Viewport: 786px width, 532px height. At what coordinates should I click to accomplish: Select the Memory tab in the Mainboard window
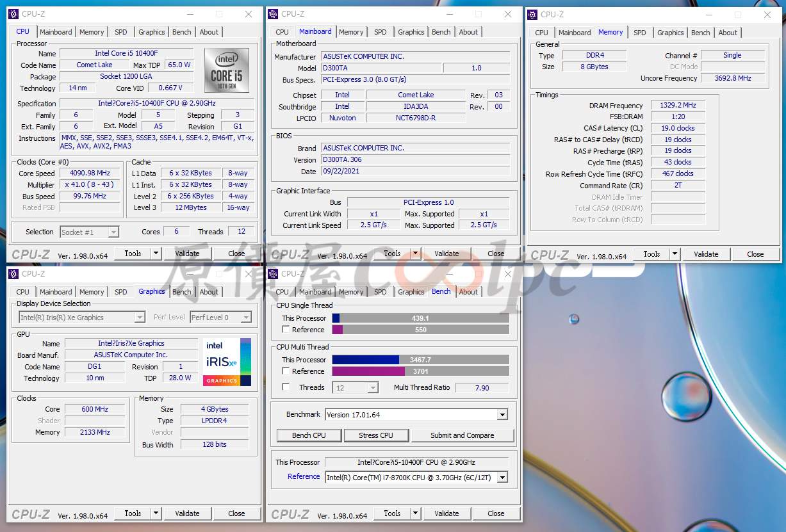pyautogui.click(x=351, y=32)
